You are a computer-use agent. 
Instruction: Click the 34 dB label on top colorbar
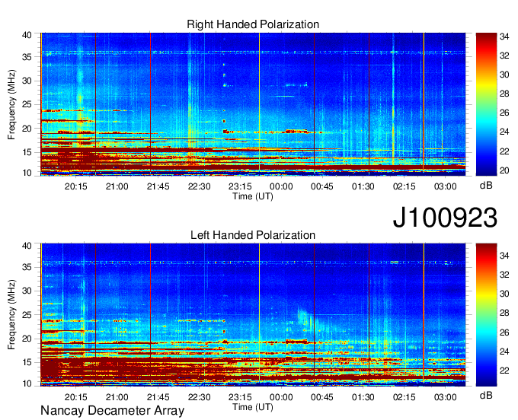pyautogui.click(x=504, y=37)
